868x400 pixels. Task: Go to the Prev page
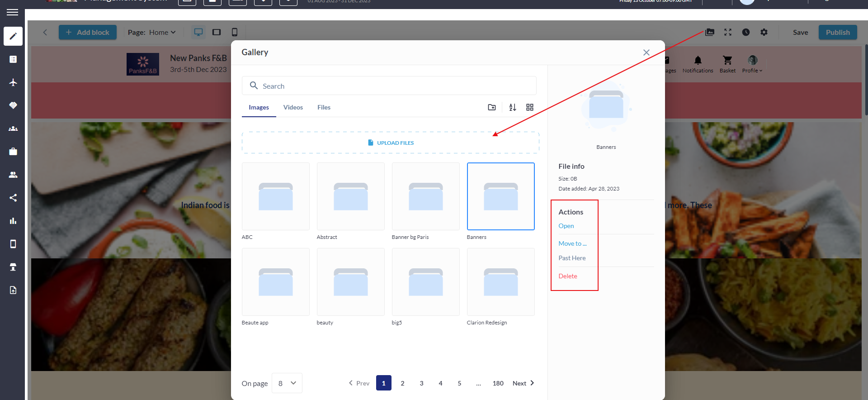coord(359,383)
